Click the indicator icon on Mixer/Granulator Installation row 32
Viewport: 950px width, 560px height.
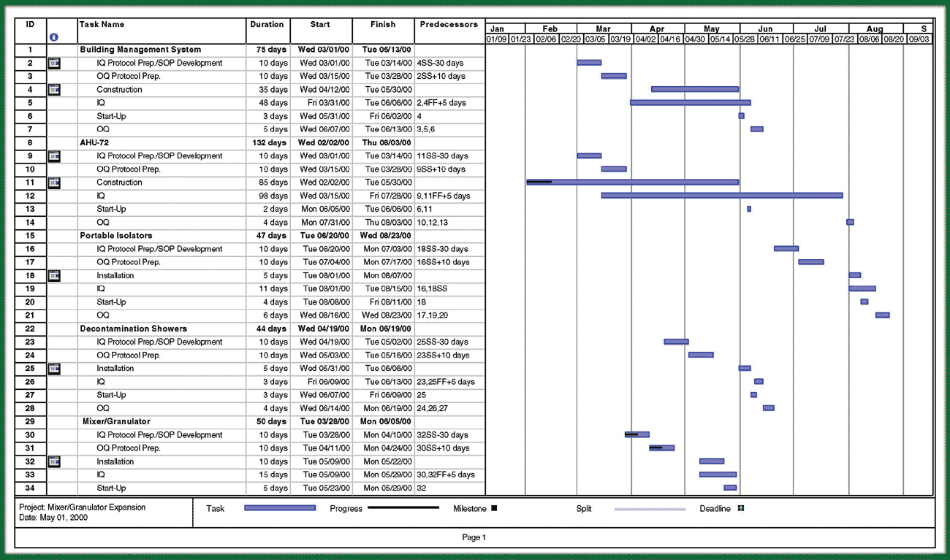pyautogui.click(x=53, y=461)
